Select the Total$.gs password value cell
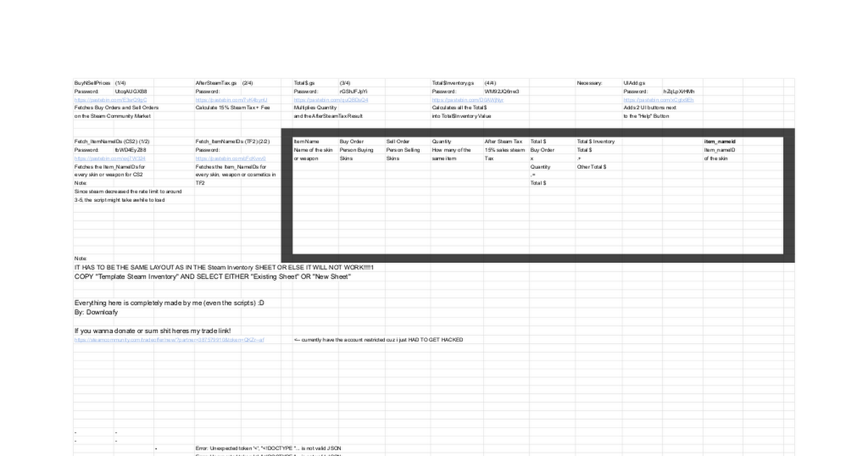This screenshot has width=868, height=456. pyautogui.click(x=354, y=92)
